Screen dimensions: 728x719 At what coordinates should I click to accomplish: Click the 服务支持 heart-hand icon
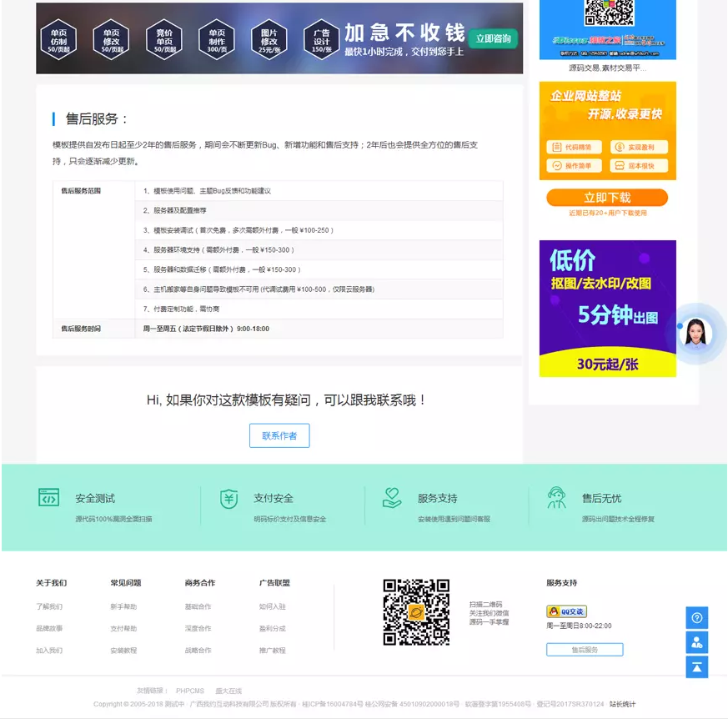pyautogui.click(x=392, y=498)
